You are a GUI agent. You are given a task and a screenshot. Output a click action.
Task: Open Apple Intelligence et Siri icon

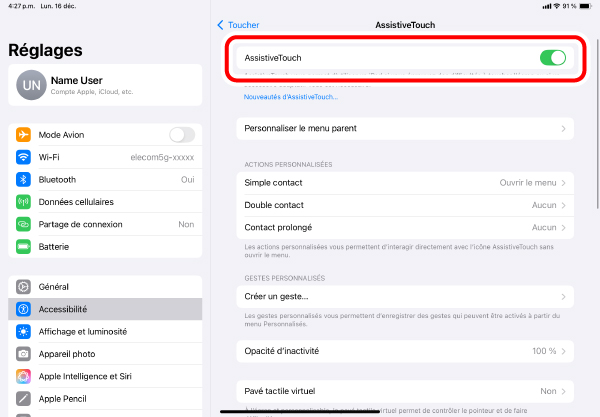click(x=23, y=376)
